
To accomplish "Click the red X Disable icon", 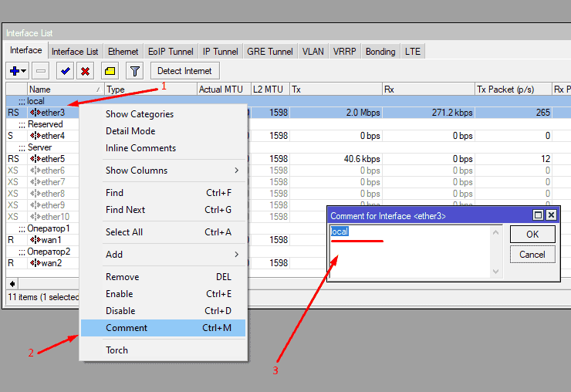I will [85, 71].
